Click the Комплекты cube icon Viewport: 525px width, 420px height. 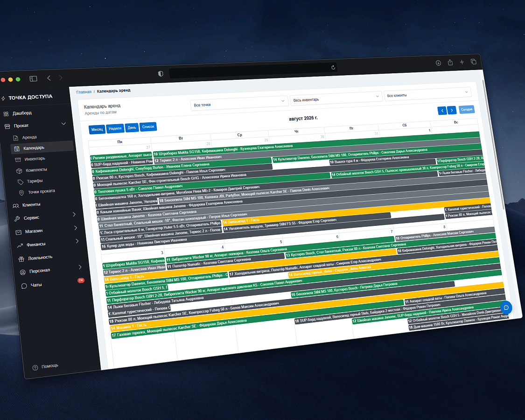click(20, 171)
